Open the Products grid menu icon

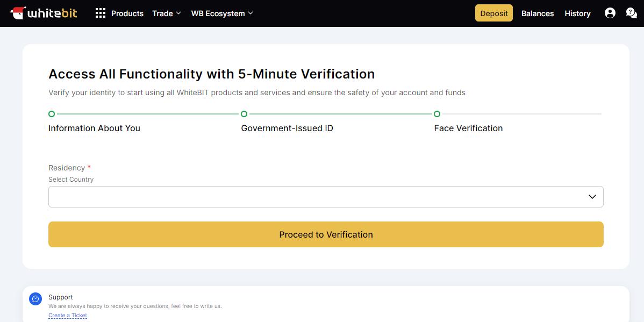point(100,13)
